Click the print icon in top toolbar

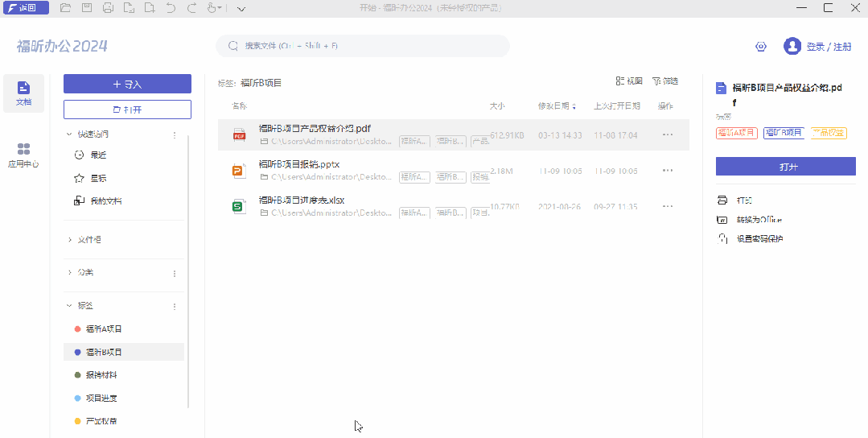coord(108,8)
